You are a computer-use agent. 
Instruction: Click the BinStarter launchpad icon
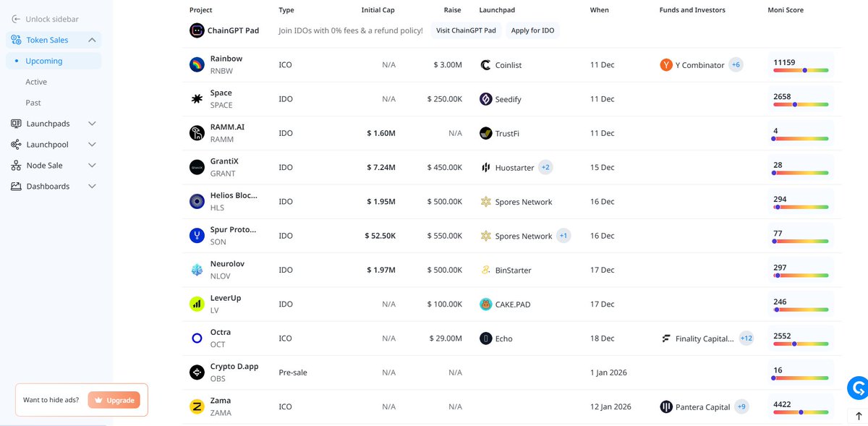486,270
